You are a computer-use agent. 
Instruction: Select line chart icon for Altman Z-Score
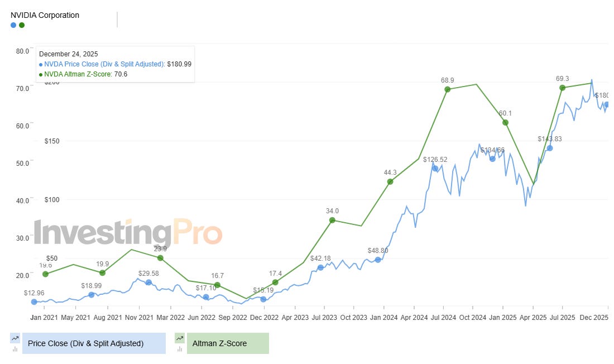click(180, 338)
